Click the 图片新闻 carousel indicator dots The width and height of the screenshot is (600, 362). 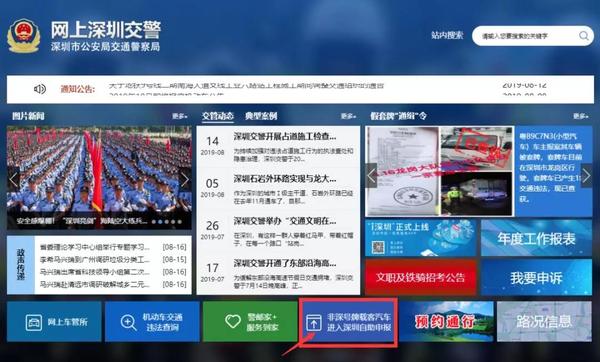(x=167, y=222)
